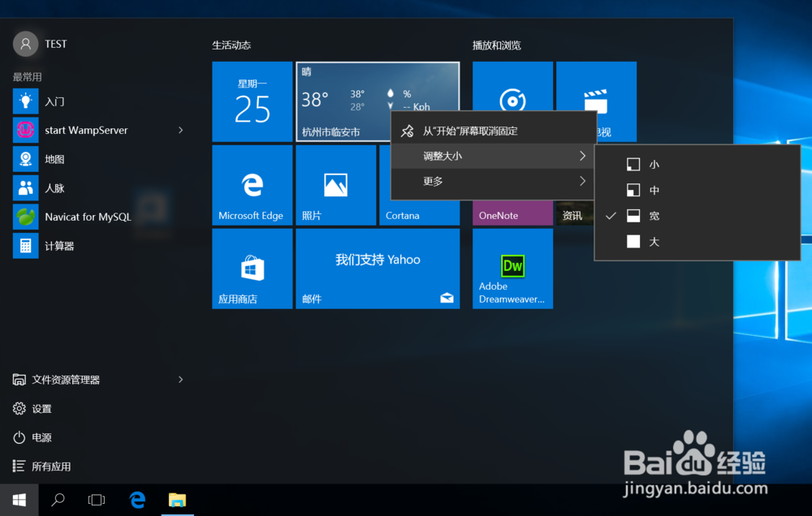The width and height of the screenshot is (812, 516).
Task: Launch start WampServer from the list
Action: [x=86, y=131]
